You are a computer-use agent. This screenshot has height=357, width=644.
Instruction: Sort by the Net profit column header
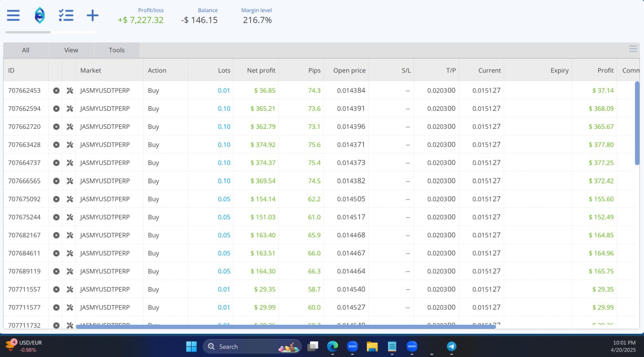256,70
